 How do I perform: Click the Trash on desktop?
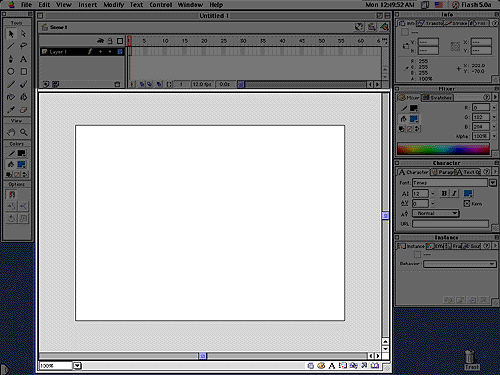pos(470,359)
